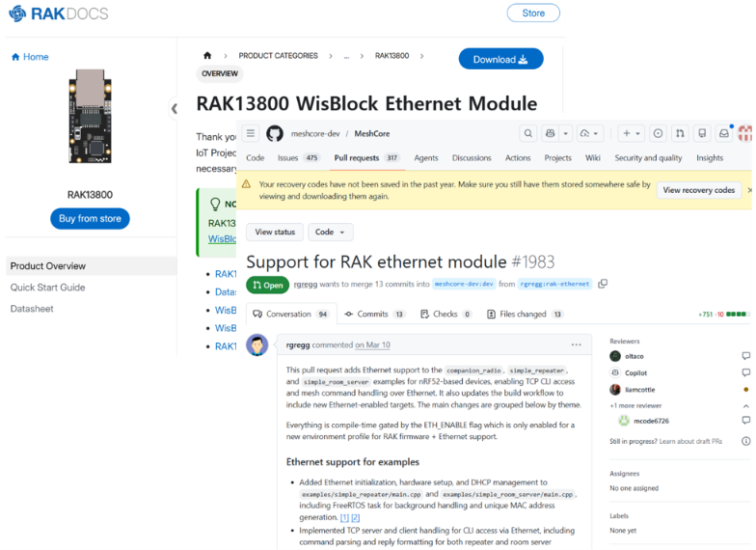
Task: Click the Copilot reviewer avatar icon
Action: click(x=615, y=372)
